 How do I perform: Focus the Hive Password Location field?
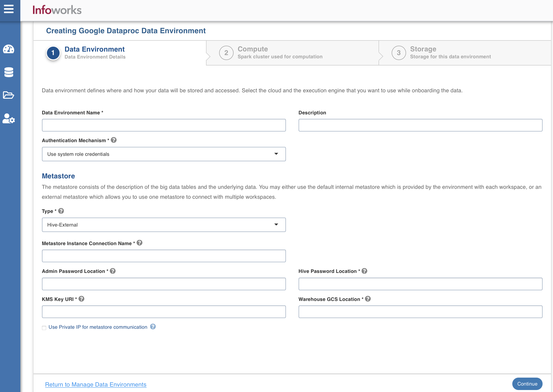coord(420,284)
